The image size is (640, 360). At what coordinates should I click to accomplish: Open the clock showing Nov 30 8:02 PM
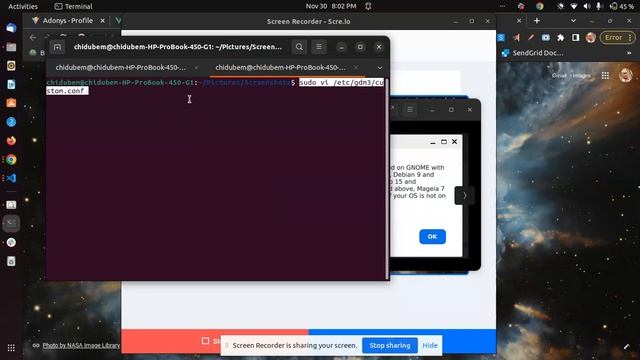click(x=331, y=6)
